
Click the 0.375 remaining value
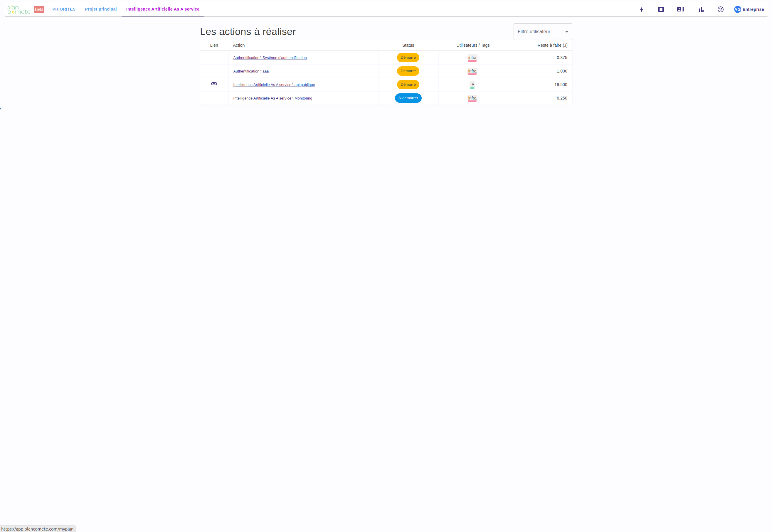point(562,58)
